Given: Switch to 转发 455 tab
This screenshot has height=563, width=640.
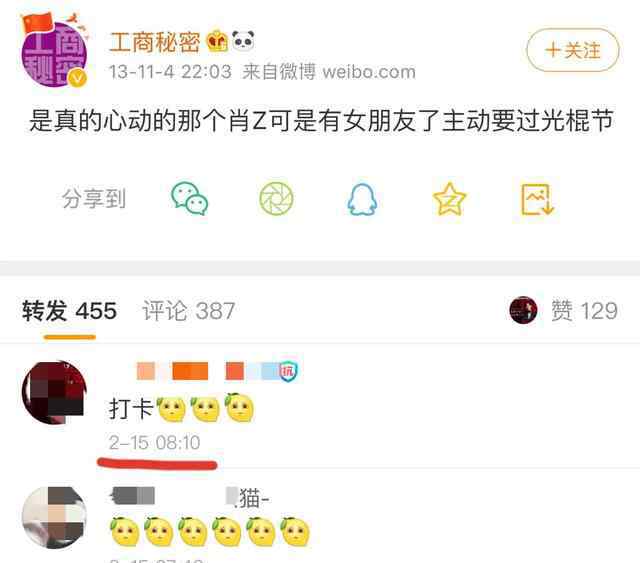Looking at the screenshot, I should tap(69, 311).
